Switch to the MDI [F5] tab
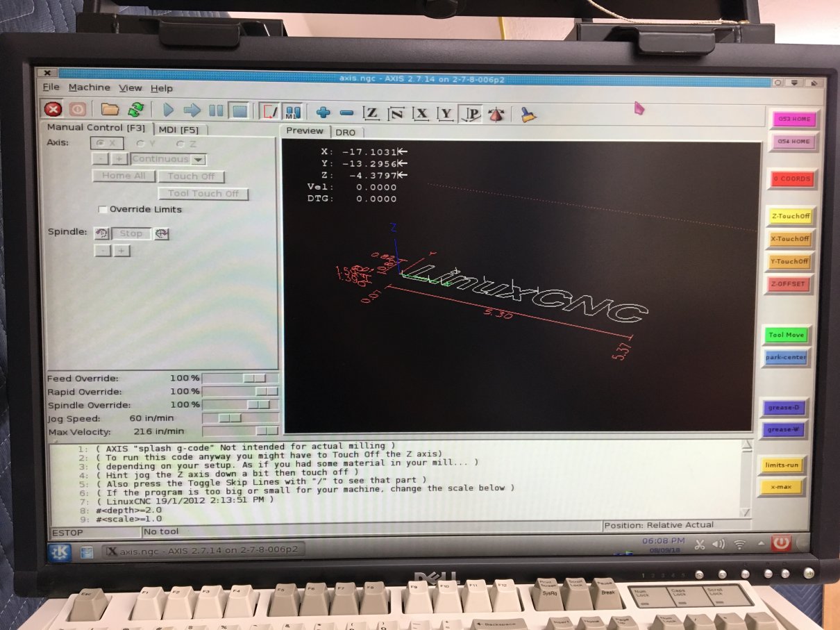Viewport: 840px width, 630px height. click(180, 129)
